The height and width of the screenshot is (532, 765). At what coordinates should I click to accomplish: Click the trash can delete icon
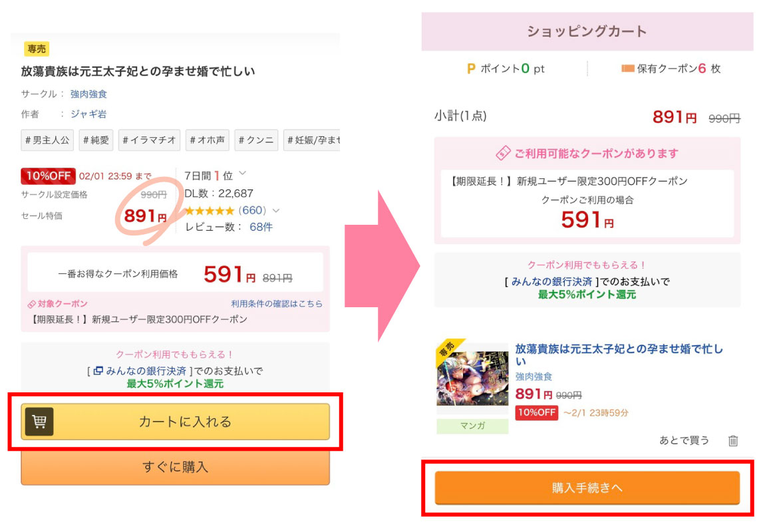(x=733, y=440)
